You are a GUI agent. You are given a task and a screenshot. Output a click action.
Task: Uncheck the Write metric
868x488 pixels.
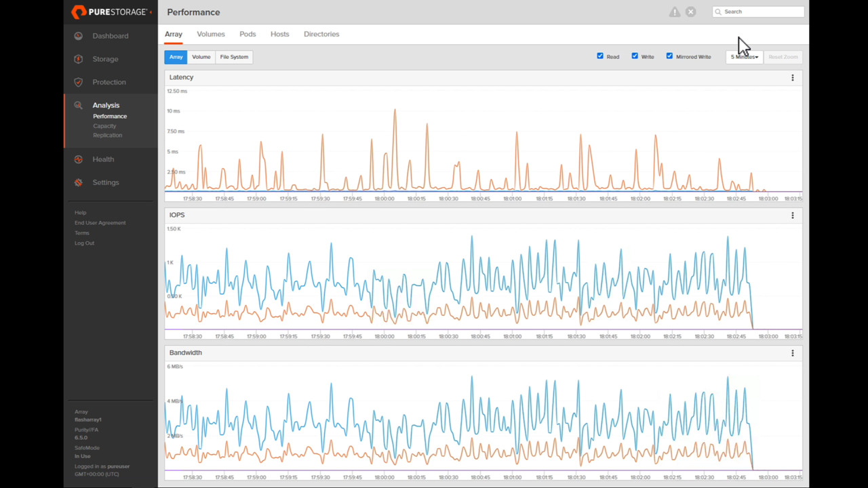[x=635, y=56]
